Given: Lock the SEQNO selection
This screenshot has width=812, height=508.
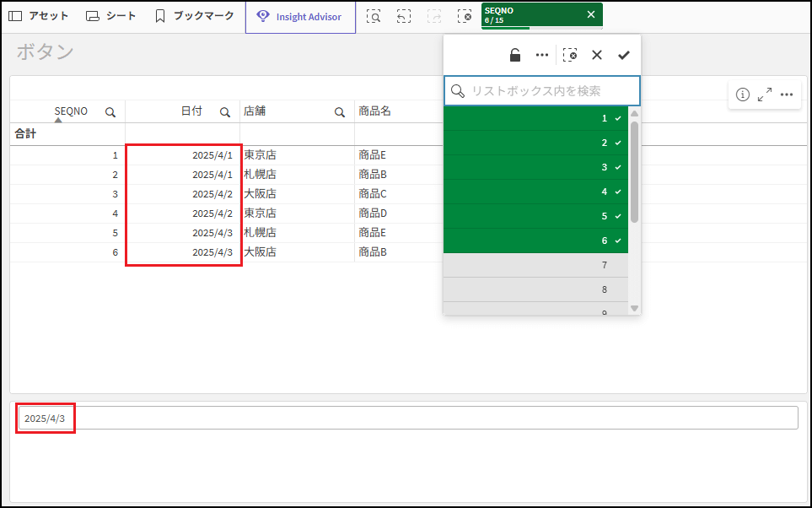Looking at the screenshot, I should pyautogui.click(x=514, y=55).
